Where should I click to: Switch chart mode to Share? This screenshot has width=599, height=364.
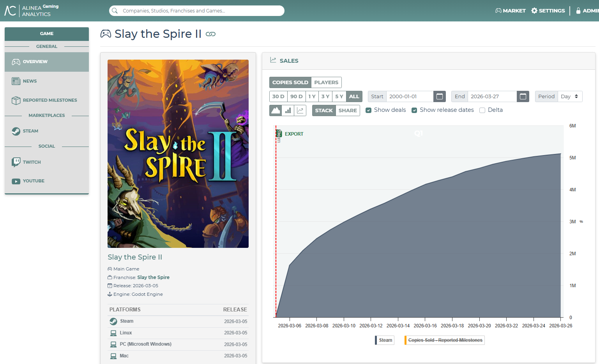coord(348,110)
